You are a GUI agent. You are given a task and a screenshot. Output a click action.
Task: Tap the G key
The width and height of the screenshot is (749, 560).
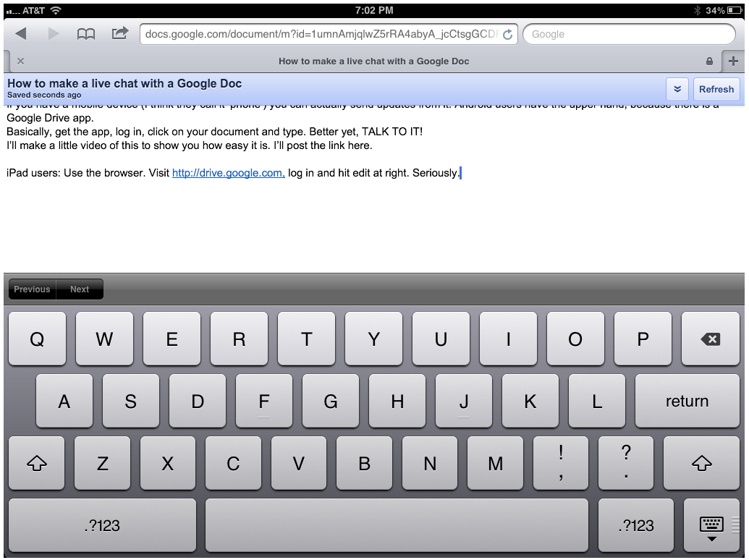pos(331,401)
